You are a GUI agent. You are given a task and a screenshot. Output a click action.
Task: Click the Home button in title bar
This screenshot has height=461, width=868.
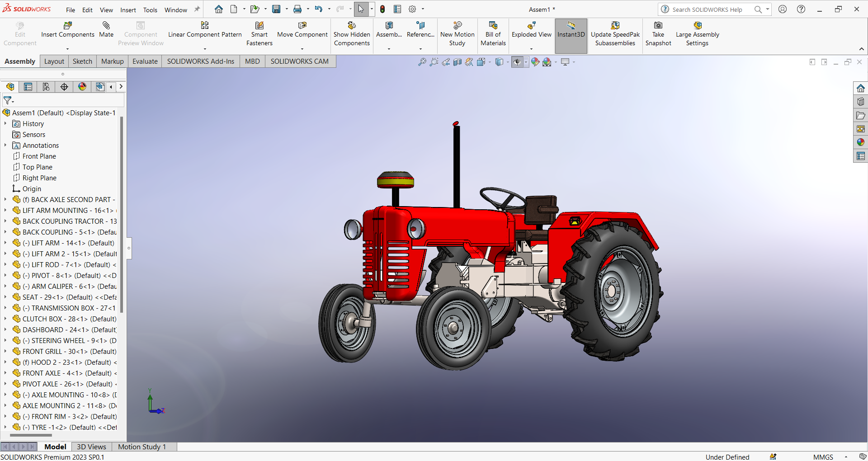tap(219, 9)
